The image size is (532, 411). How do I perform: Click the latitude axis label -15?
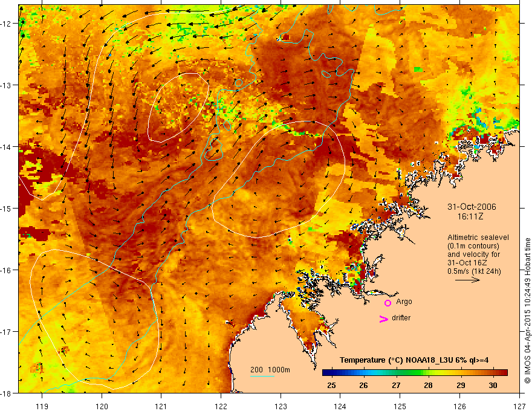pyautogui.click(x=6, y=208)
